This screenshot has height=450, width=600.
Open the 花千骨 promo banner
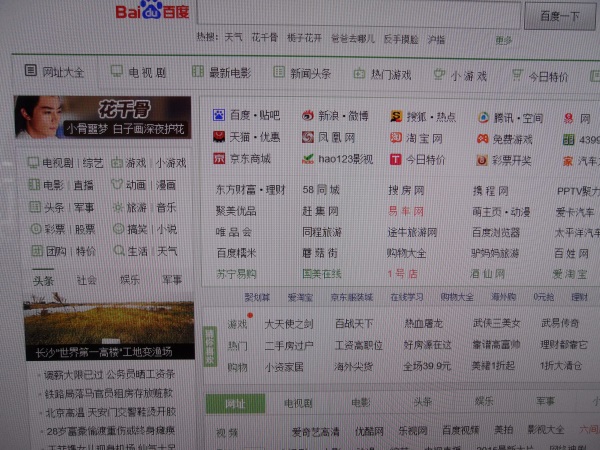tap(103, 117)
